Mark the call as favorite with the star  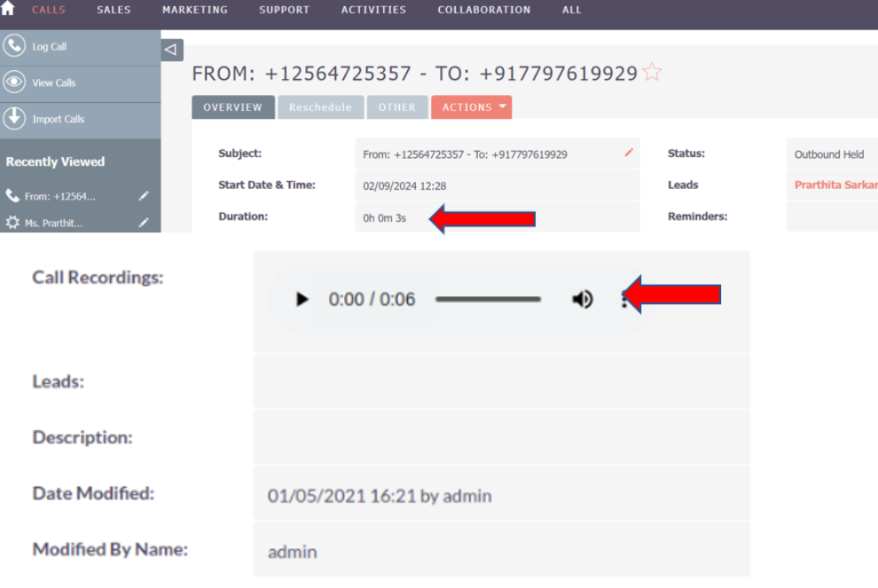[x=652, y=72]
